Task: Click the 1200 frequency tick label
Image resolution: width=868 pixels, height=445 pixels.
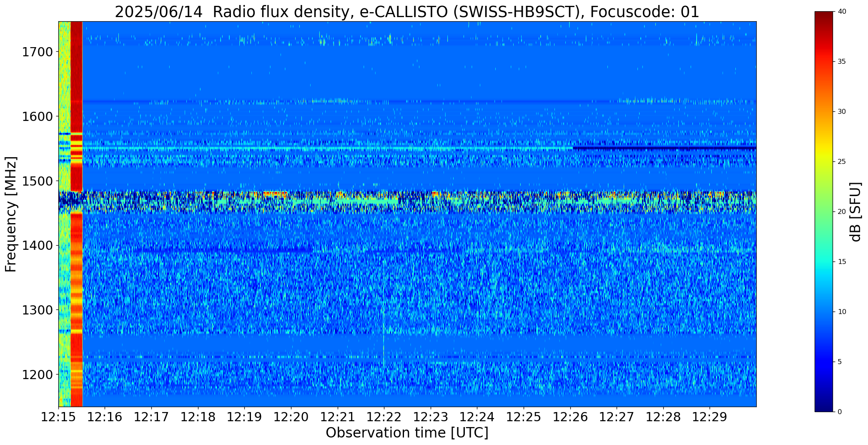Action: click(x=37, y=375)
